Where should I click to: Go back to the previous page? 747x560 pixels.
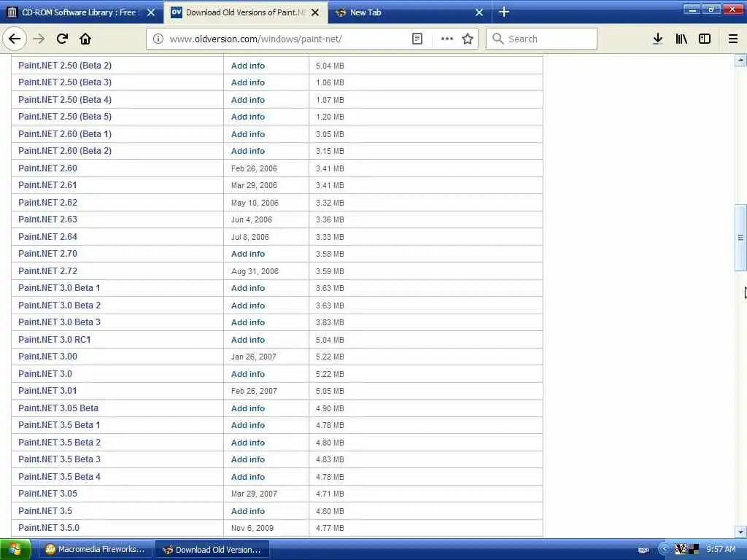click(x=15, y=39)
